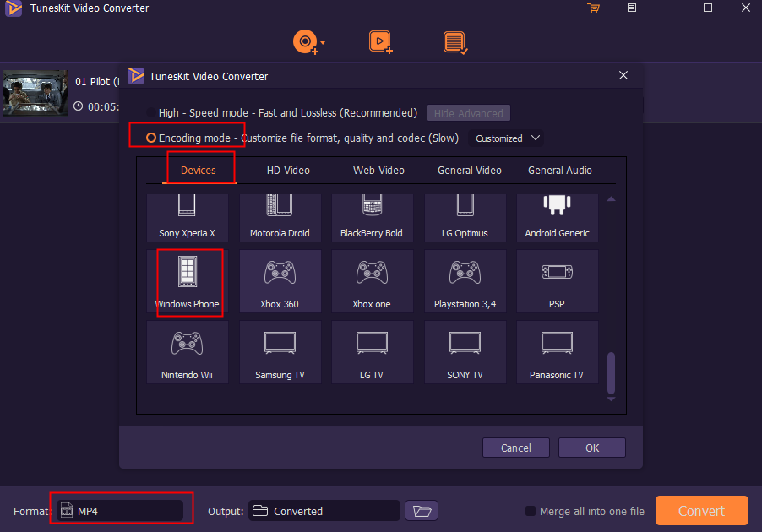The image size is (762, 532).
Task: Select the Playstation 3,4 preset
Action: [x=465, y=281]
